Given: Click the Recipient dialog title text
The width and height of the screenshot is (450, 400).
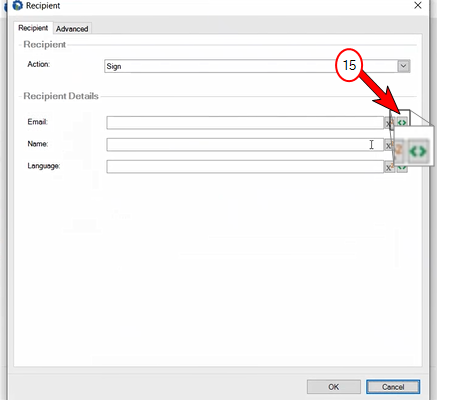Looking at the screenshot, I should (43, 6).
